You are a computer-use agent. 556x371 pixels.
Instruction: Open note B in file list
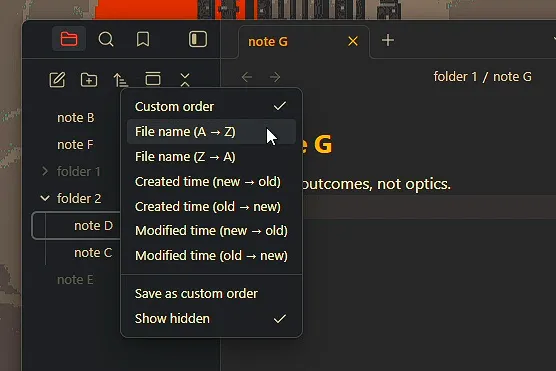[76, 118]
